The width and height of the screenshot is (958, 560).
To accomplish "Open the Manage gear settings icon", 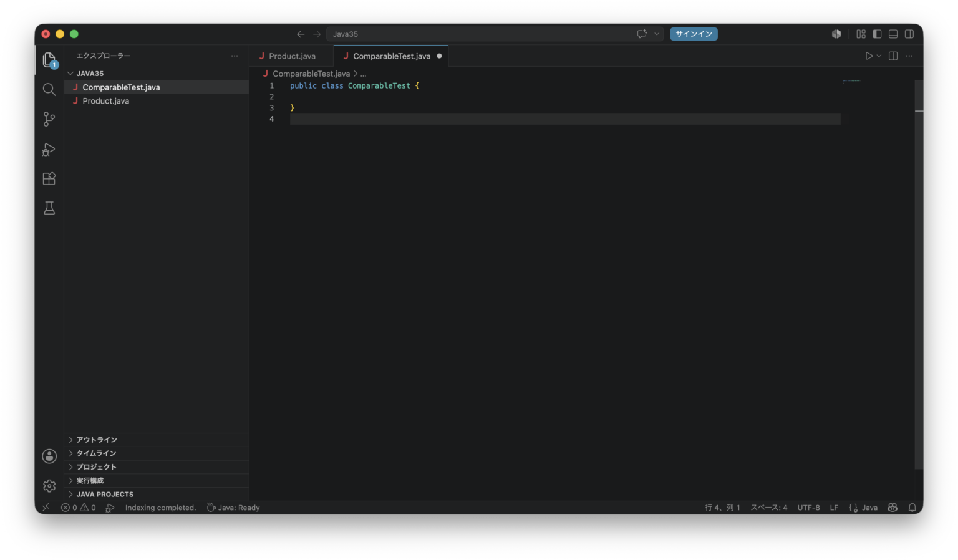I will (x=49, y=486).
